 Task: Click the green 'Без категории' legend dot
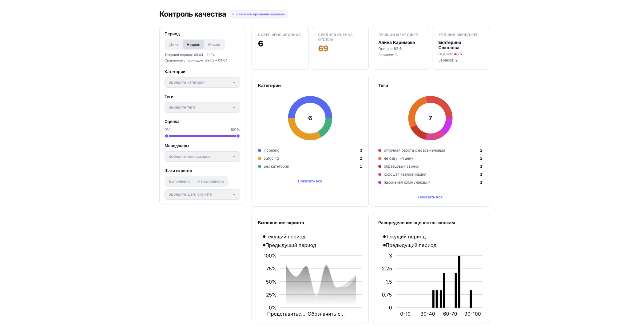click(x=260, y=166)
